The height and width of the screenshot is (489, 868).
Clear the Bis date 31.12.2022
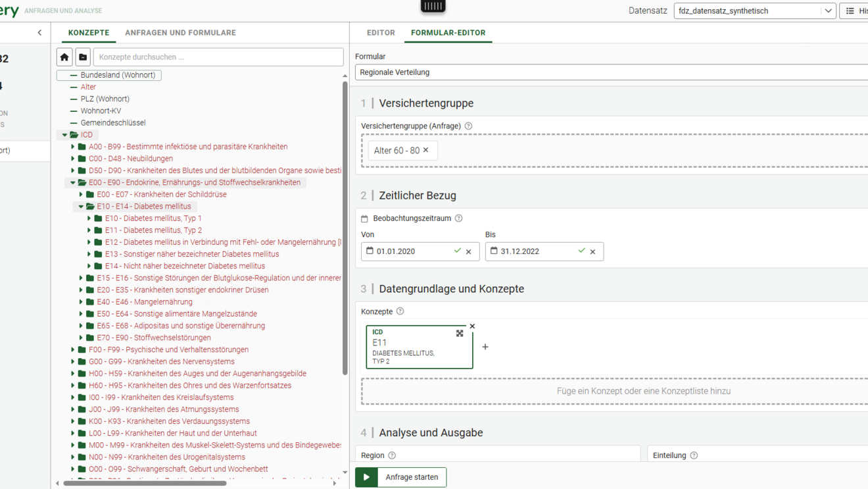coord(593,251)
